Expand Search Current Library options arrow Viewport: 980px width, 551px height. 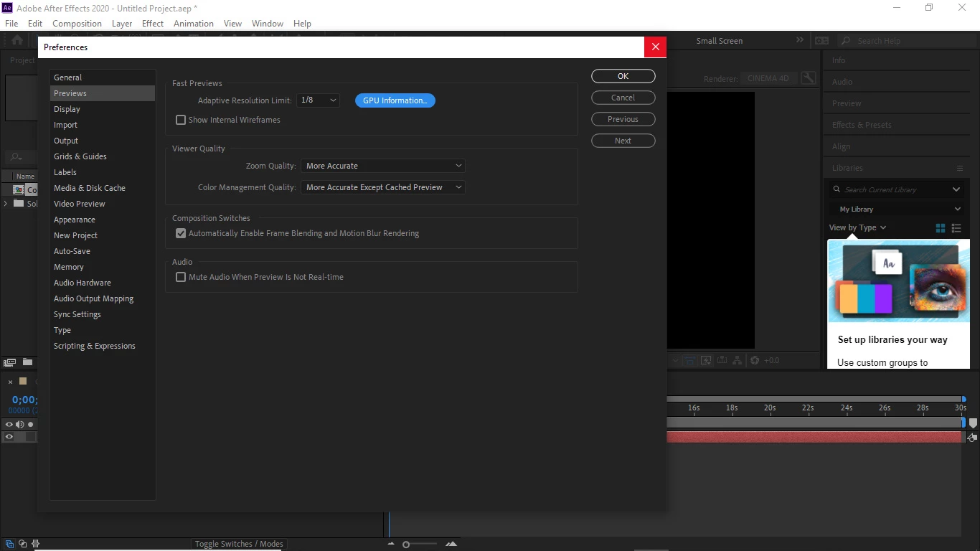[x=956, y=189]
